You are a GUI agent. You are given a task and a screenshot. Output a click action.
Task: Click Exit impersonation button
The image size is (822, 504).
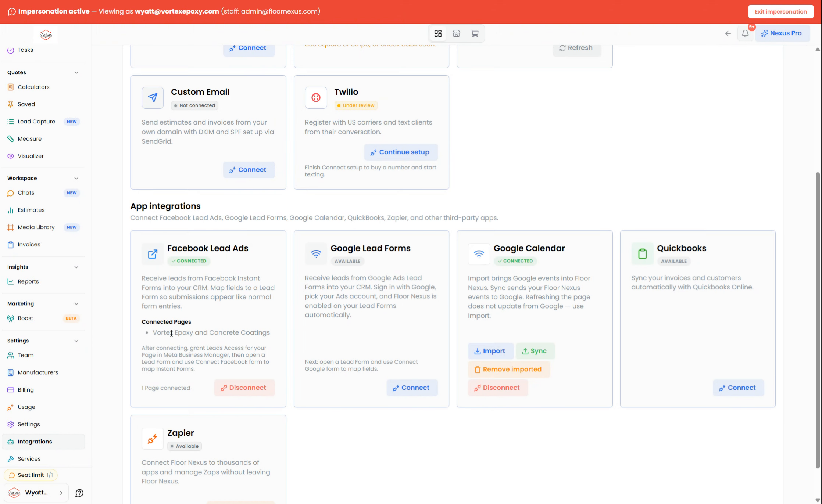[x=781, y=12]
